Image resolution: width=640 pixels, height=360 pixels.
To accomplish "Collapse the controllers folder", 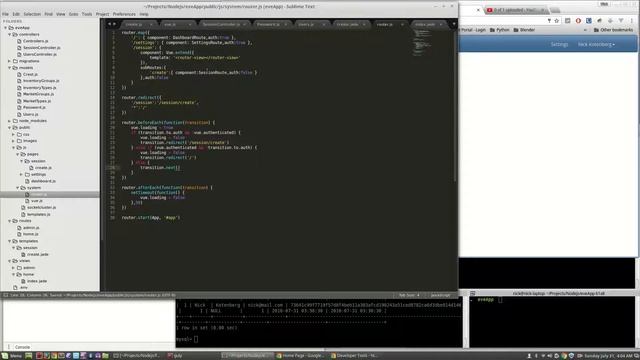I will coord(9,34).
